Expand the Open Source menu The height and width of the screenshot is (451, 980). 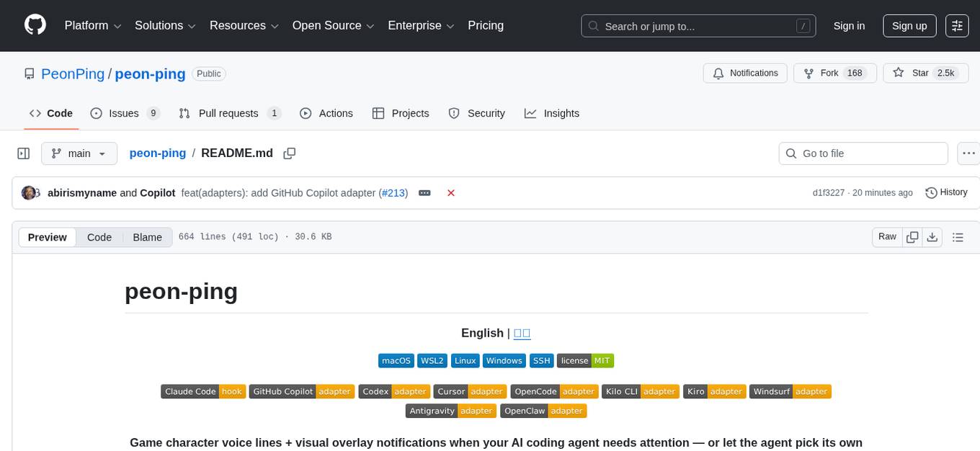click(x=332, y=26)
